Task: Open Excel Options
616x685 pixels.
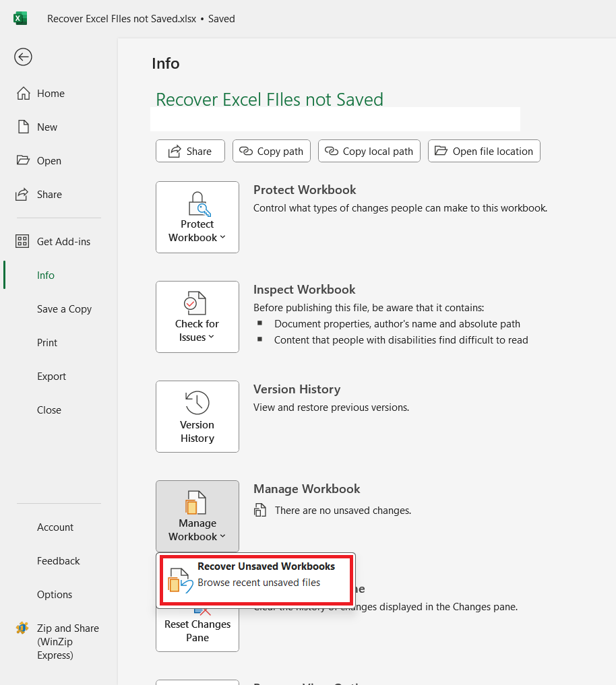Action: (x=54, y=595)
